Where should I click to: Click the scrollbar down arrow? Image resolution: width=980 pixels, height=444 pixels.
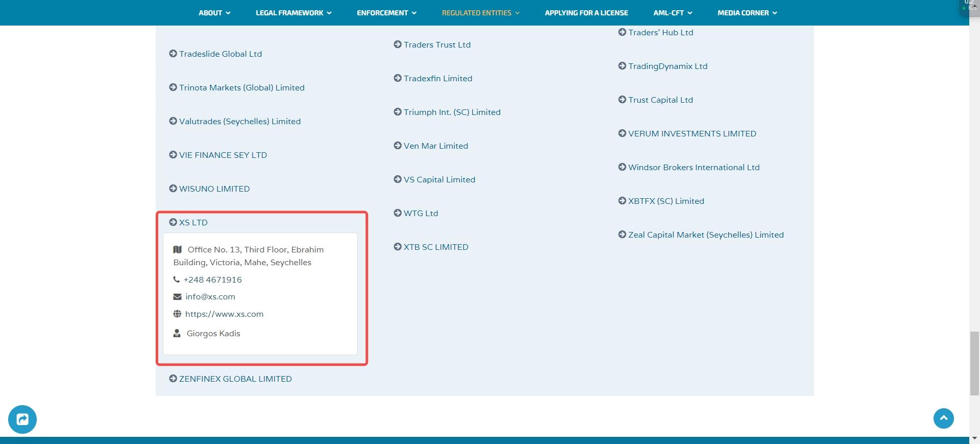[974, 439]
